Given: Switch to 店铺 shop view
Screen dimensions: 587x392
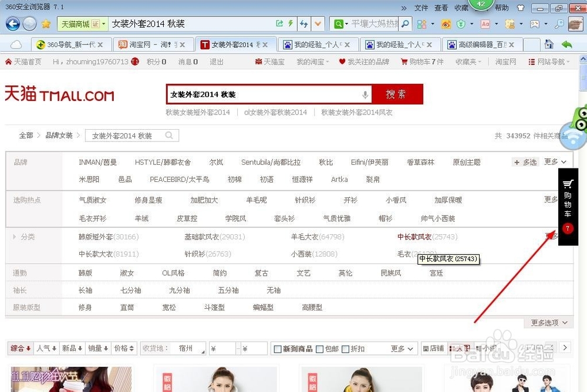Looking at the screenshot, I should click(434, 349).
